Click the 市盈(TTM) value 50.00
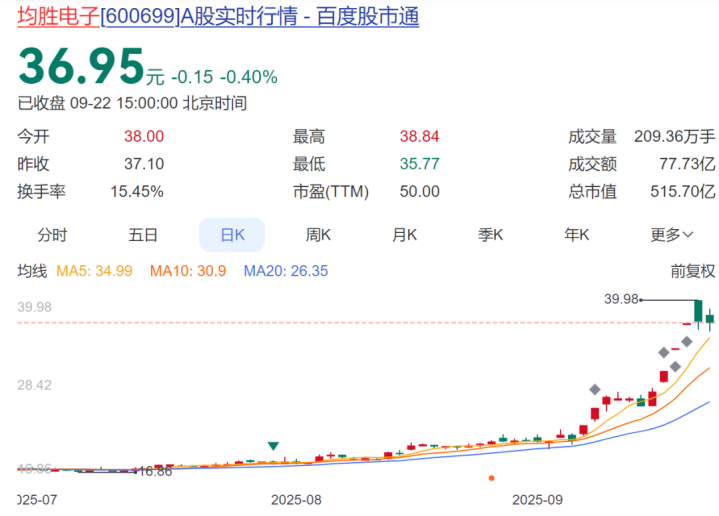Image resolution: width=719 pixels, height=516 pixels. pos(419,191)
